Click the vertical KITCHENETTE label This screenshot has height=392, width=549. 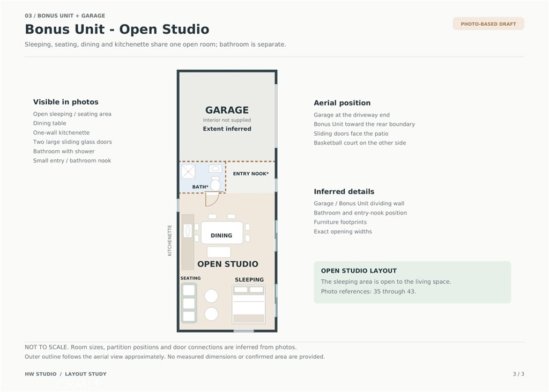pyautogui.click(x=170, y=241)
